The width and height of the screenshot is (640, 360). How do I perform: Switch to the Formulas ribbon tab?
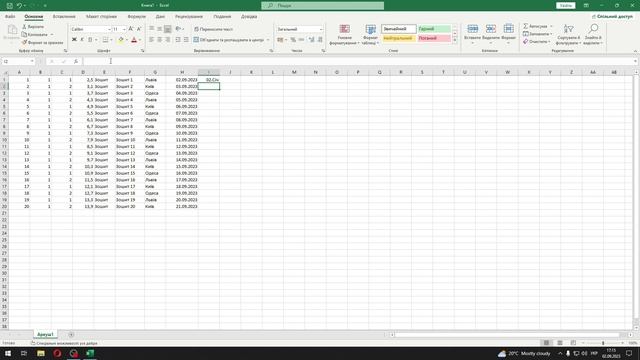136,17
